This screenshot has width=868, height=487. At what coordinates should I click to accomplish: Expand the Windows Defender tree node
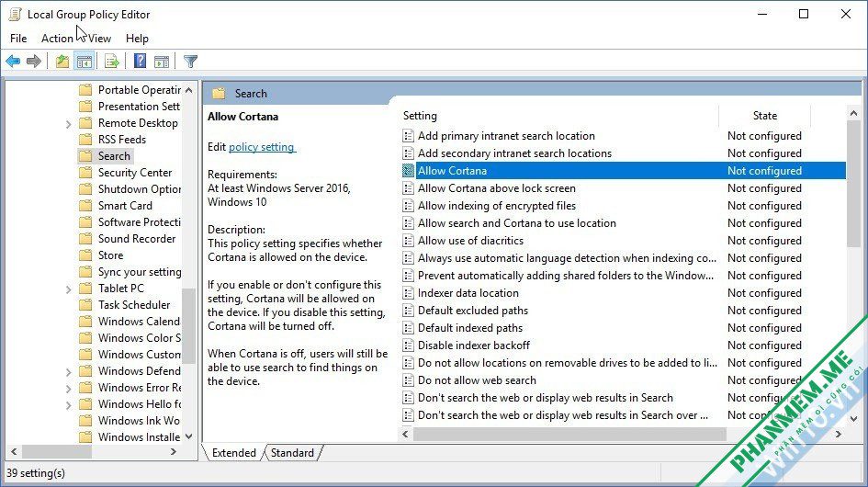pos(68,372)
